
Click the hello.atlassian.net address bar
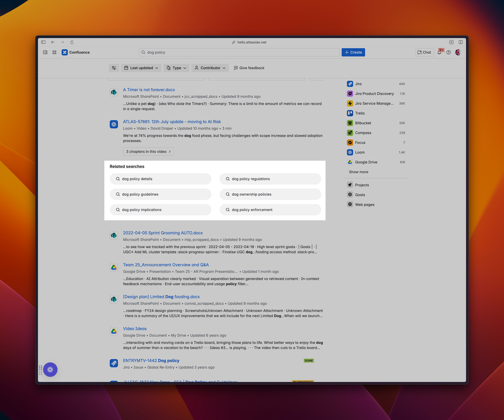249,42
